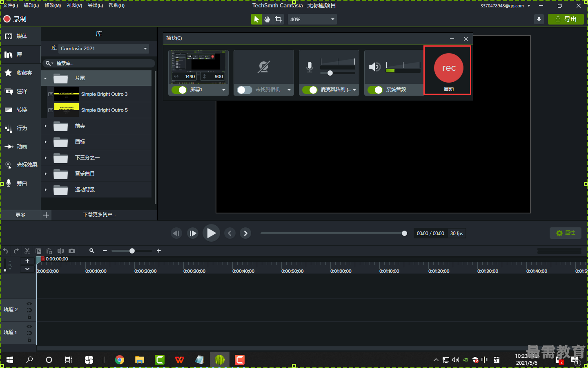Click the previous marker arrow button
This screenshot has height=368, width=588.
click(230, 233)
